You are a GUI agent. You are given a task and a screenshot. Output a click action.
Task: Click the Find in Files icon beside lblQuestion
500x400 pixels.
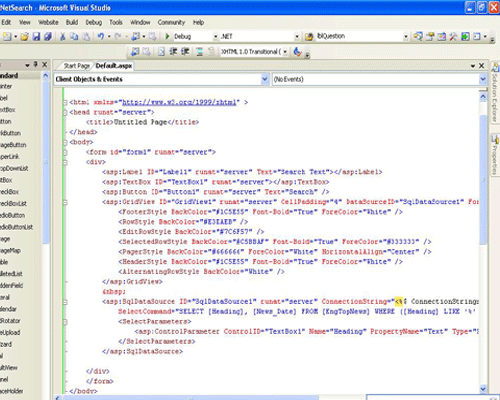tap(309, 36)
